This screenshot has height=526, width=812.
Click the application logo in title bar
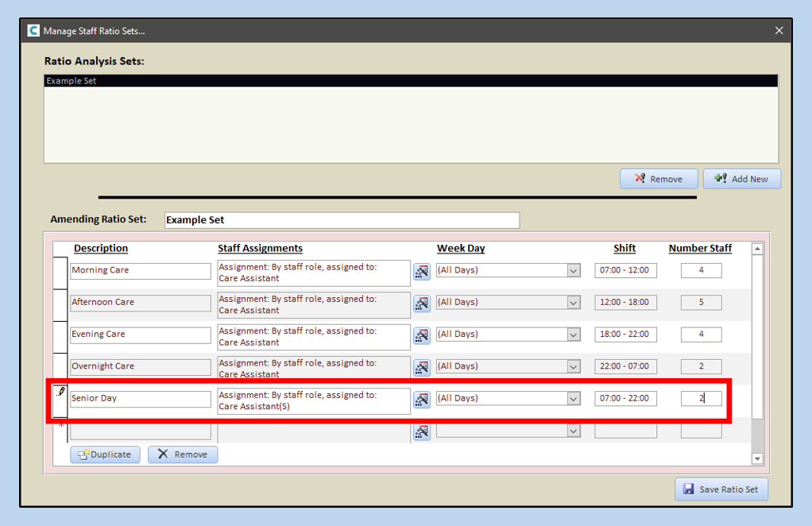33,31
